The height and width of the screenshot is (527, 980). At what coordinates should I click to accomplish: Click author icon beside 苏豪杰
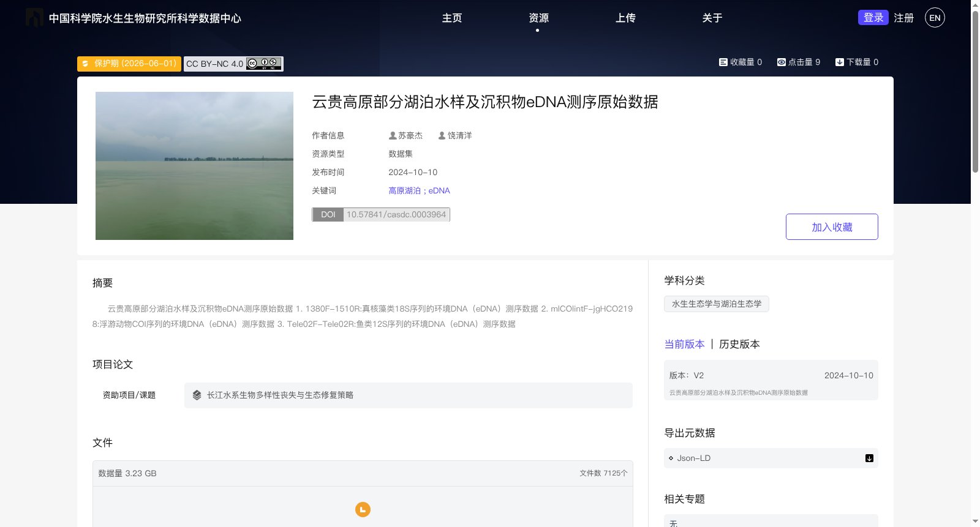click(393, 136)
